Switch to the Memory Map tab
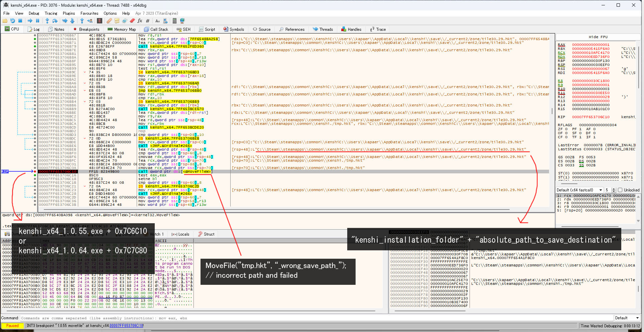 122,29
